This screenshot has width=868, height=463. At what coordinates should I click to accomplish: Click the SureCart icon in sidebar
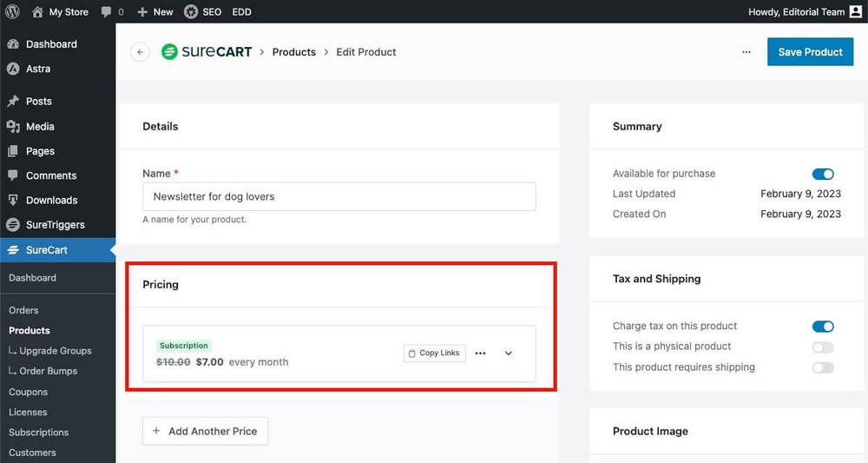tap(13, 250)
